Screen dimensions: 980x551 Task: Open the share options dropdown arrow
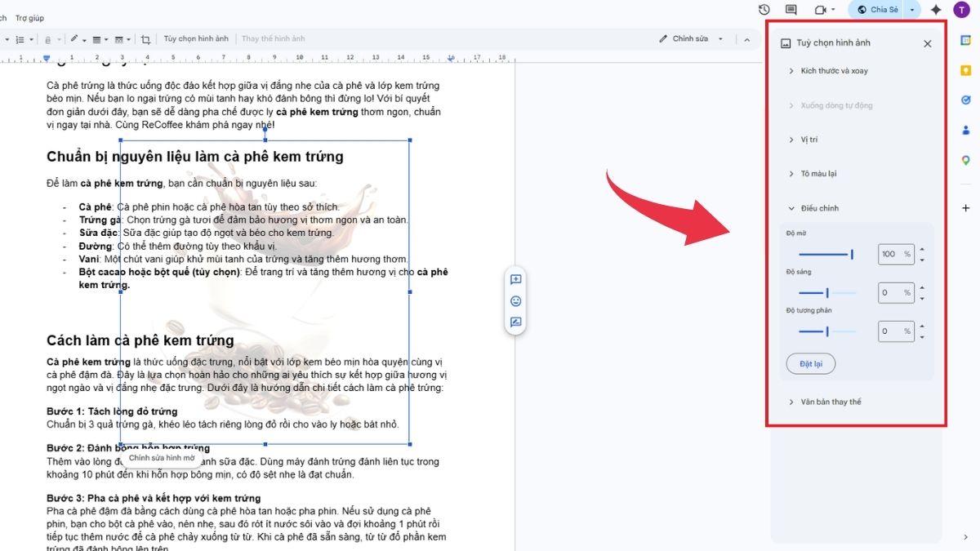(912, 10)
